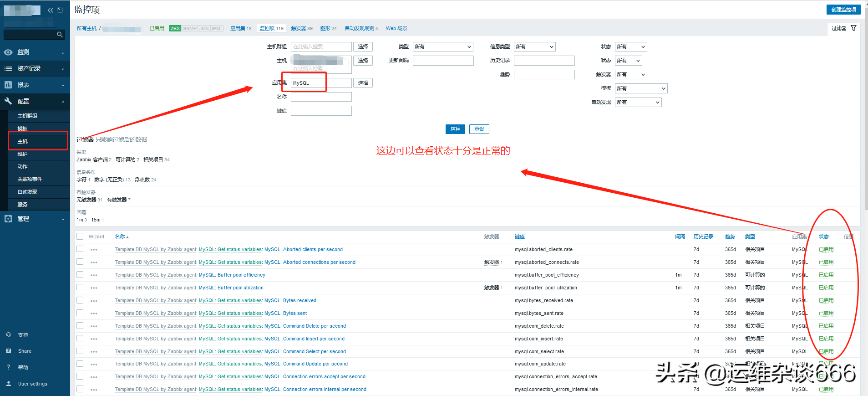Click the 支持 headset icon

pos(9,335)
